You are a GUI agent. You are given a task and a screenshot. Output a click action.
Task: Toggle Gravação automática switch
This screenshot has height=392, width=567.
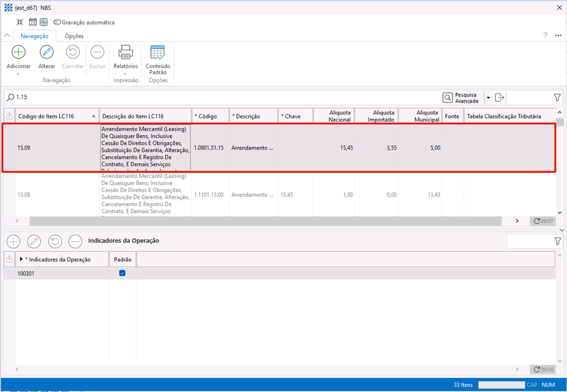(x=57, y=22)
